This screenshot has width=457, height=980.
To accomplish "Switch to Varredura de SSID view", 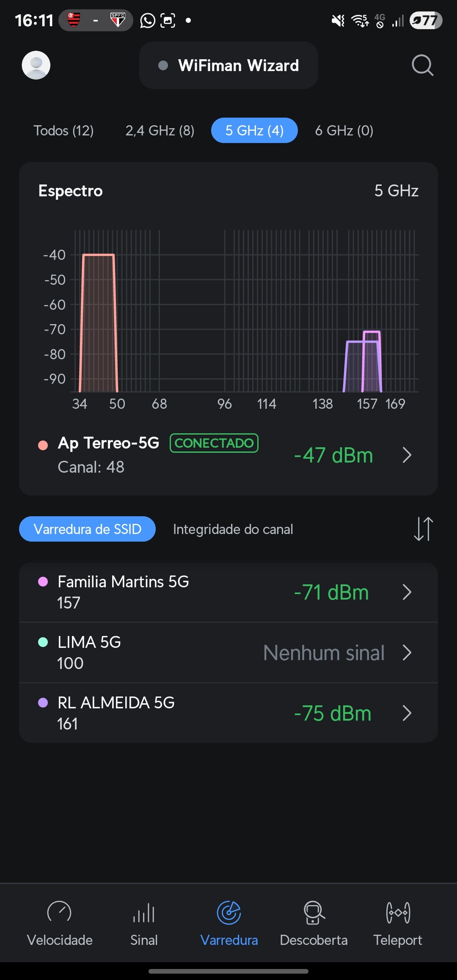I will [87, 529].
